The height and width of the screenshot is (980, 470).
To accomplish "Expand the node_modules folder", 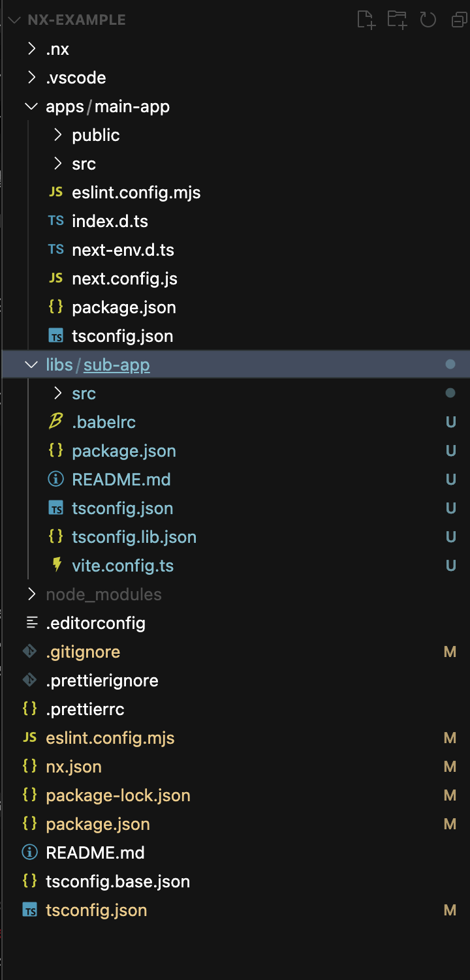I will [x=31, y=594].
